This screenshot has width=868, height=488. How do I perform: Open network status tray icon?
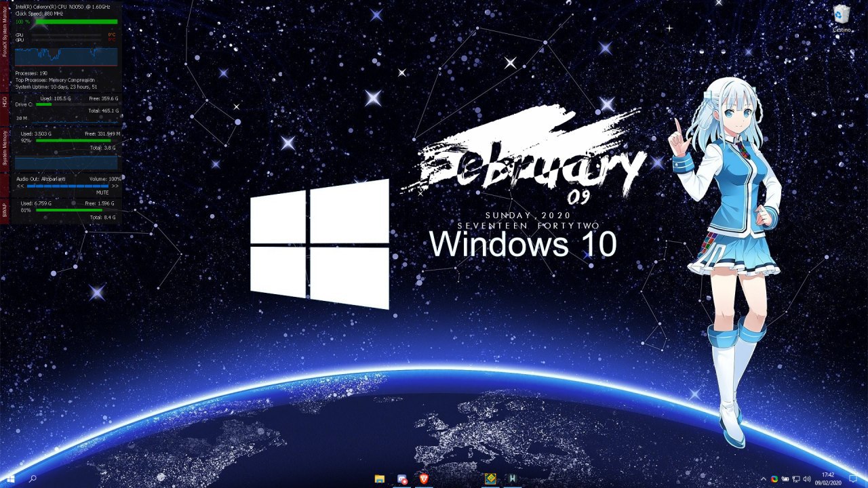point(796,479)
